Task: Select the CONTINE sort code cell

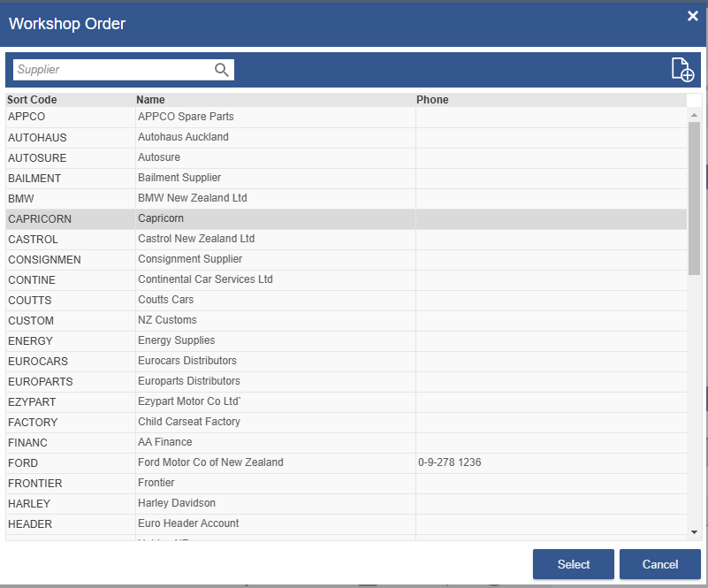Action: pos(71,279)
